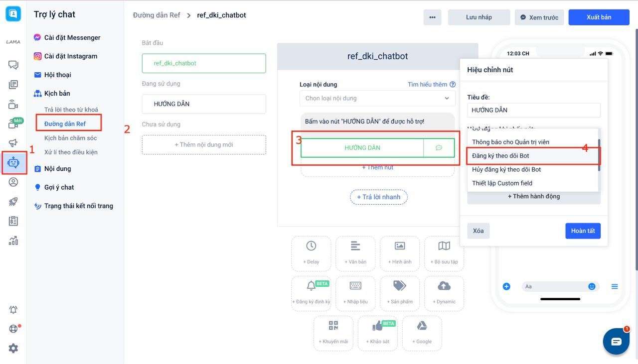The height and width of the screenshot is (364, 638).
Task: Add a Sản phẩm product tag block
Action: pyautogui.click(x=399, y=293)
